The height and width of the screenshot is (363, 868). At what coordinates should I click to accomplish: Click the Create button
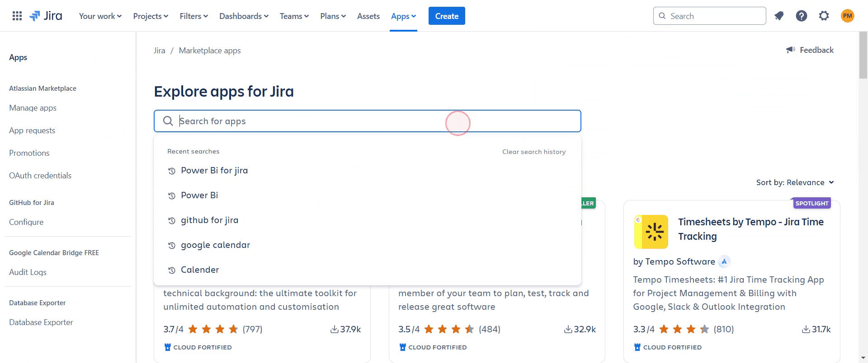point(447,16)
